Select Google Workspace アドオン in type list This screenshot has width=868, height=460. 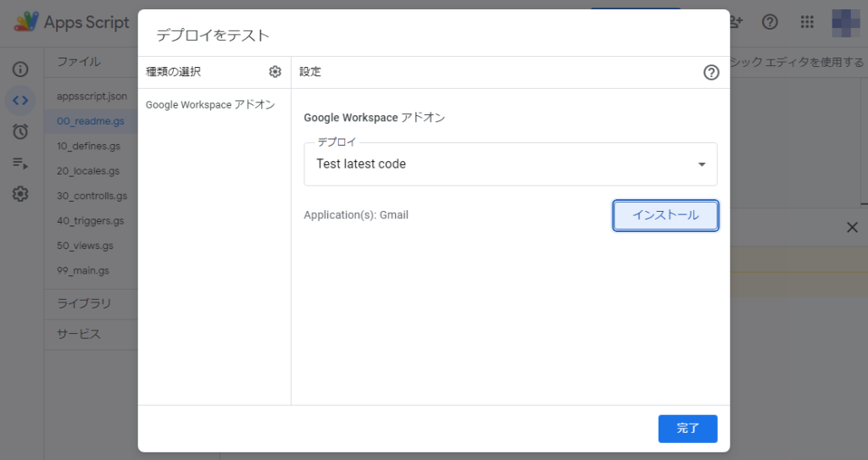point(210,104)
